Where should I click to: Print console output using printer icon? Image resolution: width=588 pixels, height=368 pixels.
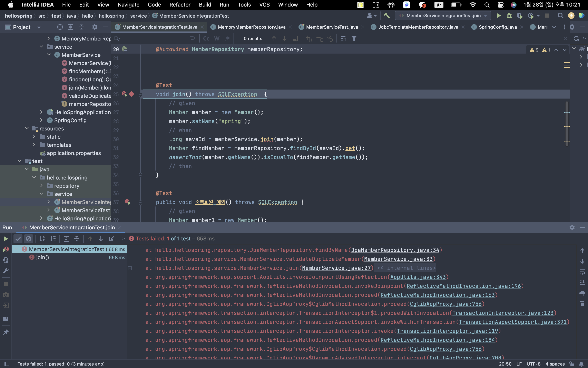click(x=582, y=293)
